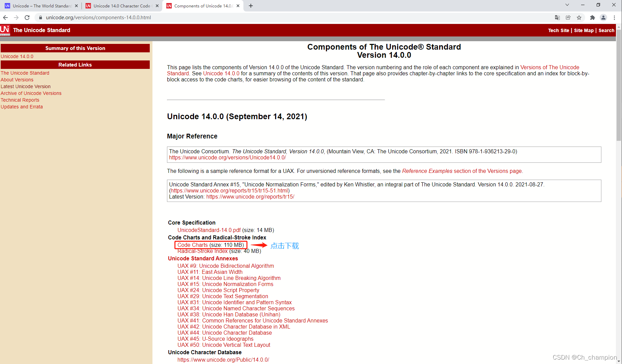This screenshot has width=622, height=364.
Task: Open the Radical-Stroke Index link
Action: (202, 251)
